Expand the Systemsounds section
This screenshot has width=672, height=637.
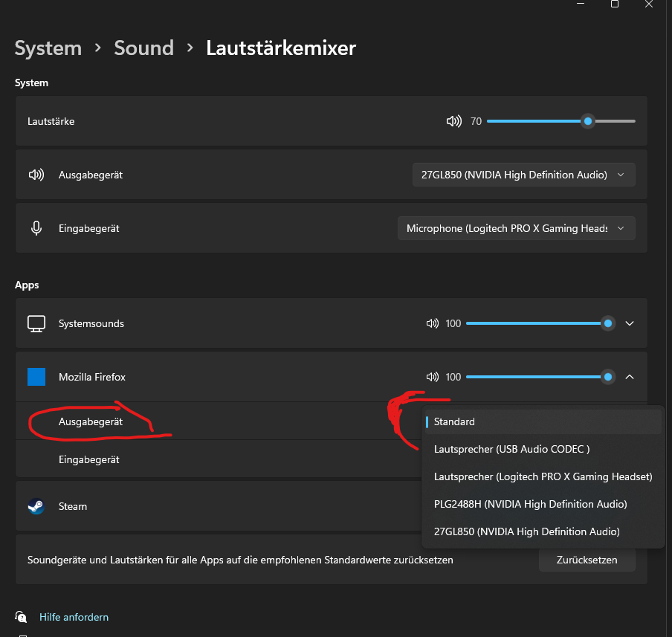click(630, 323)
